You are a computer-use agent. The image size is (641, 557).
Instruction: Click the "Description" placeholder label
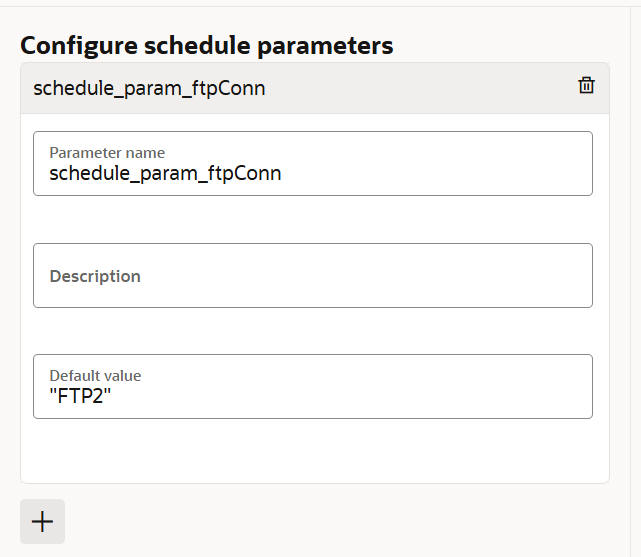[x=95, y=276]
